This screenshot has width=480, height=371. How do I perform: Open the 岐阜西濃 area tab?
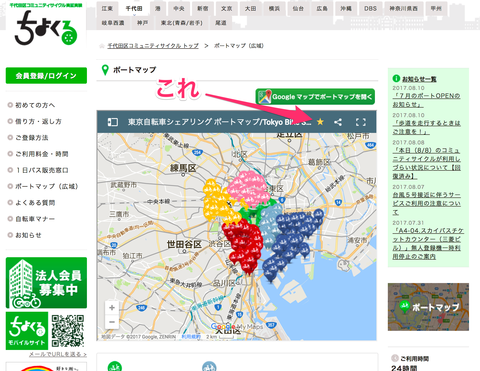tap(113, 23)
